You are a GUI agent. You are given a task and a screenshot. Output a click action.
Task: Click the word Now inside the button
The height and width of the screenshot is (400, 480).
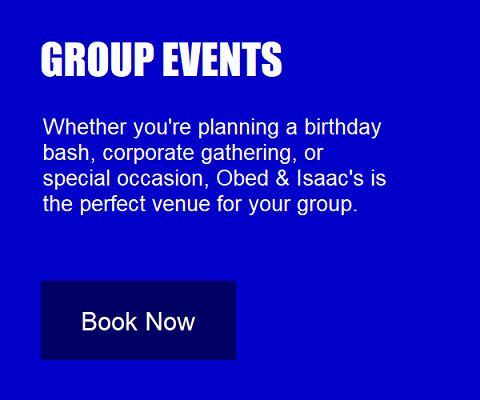point(170,321)
